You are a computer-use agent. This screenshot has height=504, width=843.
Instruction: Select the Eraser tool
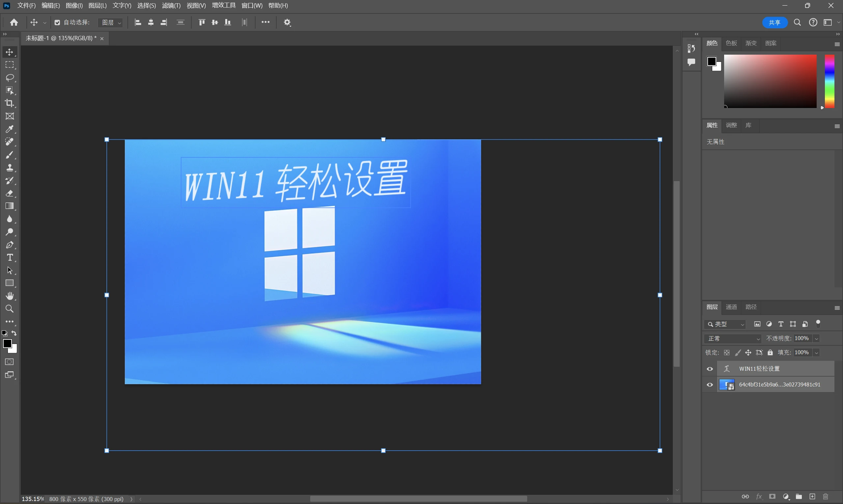pos(10,193)
